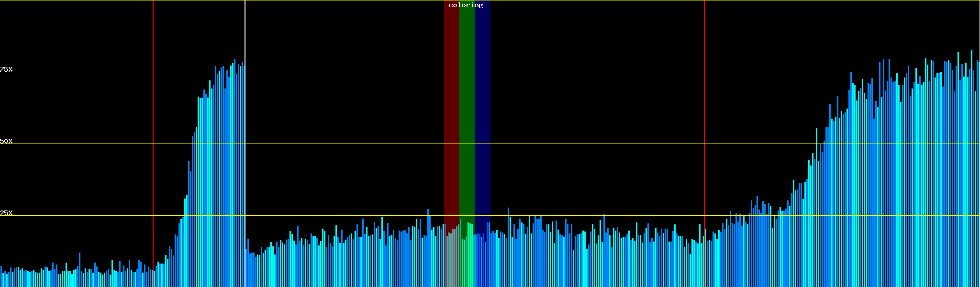Click the yellow border line at top
Screen dimensions: 980x287
(x=574, y=0)
